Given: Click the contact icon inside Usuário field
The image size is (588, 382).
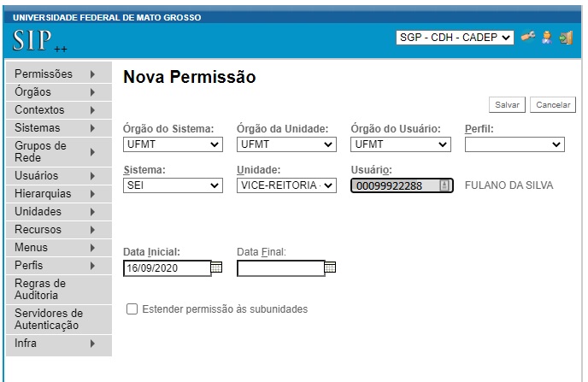Looking at the screenshot, I should [x=444, y=185].
